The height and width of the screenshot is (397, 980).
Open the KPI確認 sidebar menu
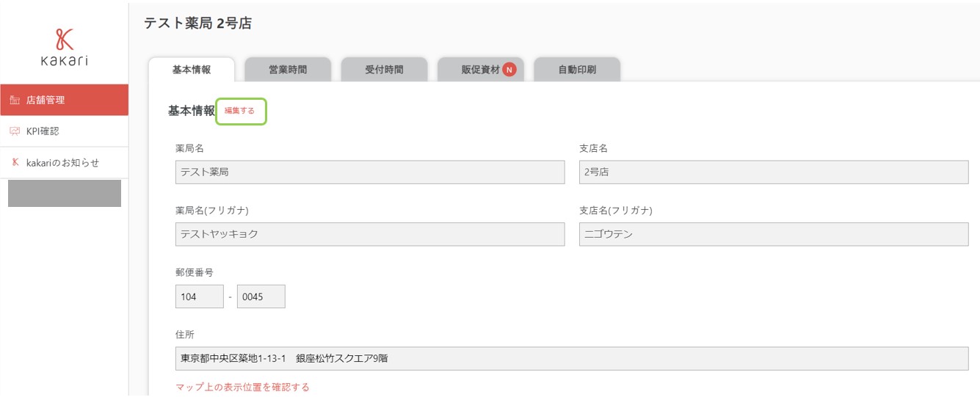click(x=64, y=131)
